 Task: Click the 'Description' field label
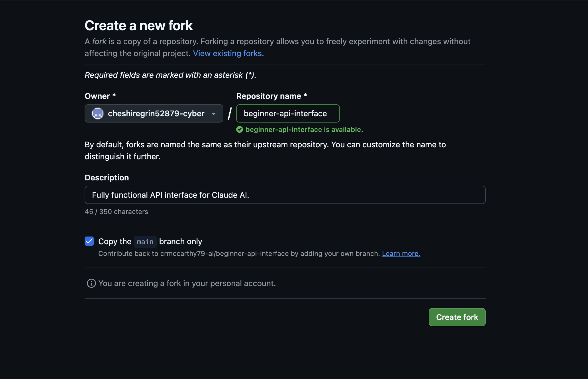tap(107, 178)
